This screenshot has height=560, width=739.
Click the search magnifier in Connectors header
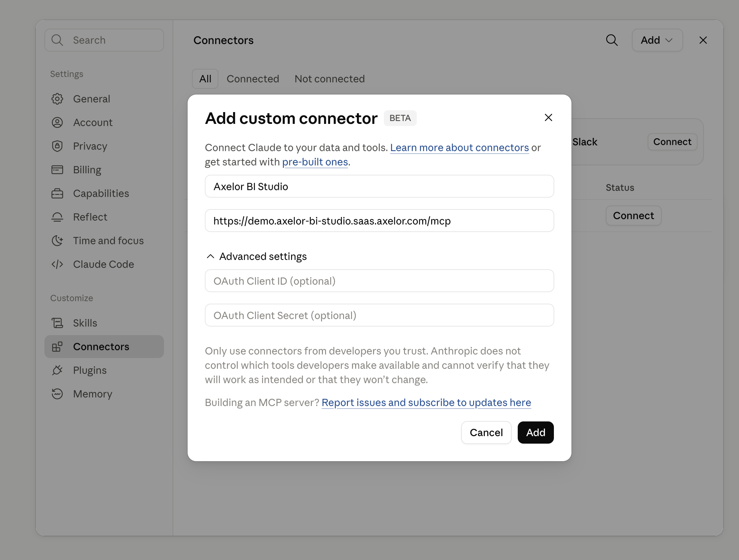pos(612,40)
